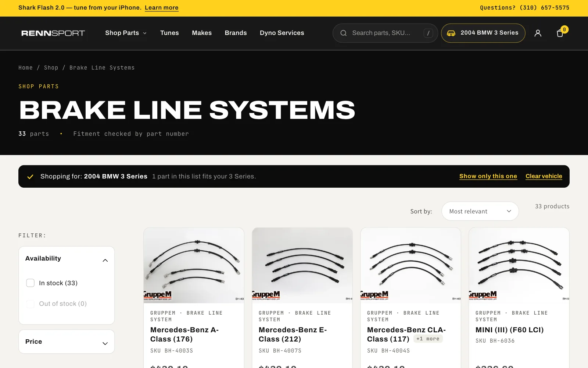Click the search magnifier icon
This screenshot has width=588, height=368.
click(344, 33)
